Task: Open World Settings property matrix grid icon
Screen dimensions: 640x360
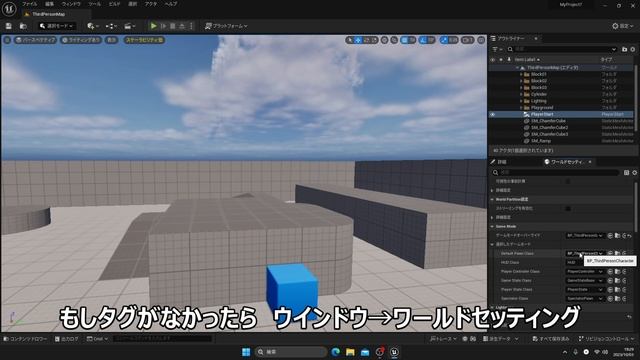Action: coord(627,173)
